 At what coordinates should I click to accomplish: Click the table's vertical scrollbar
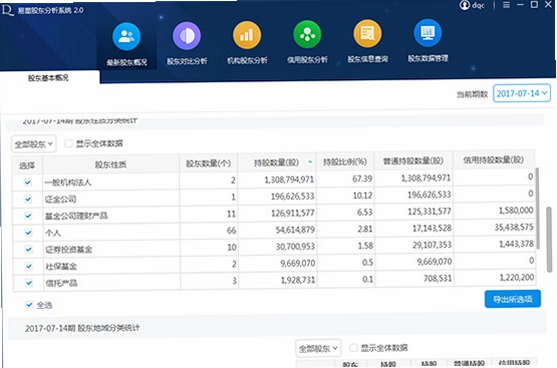tap(537, 209)
